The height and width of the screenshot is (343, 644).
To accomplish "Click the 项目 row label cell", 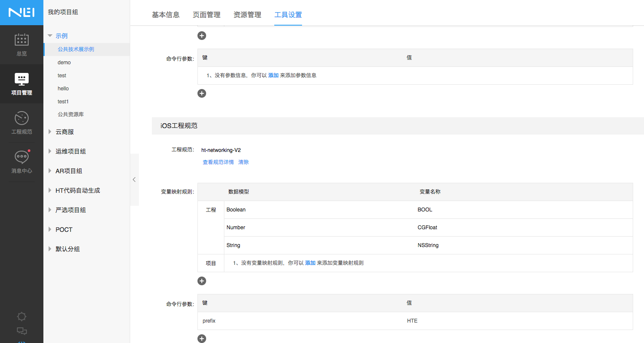I will (x=211, y=263).
